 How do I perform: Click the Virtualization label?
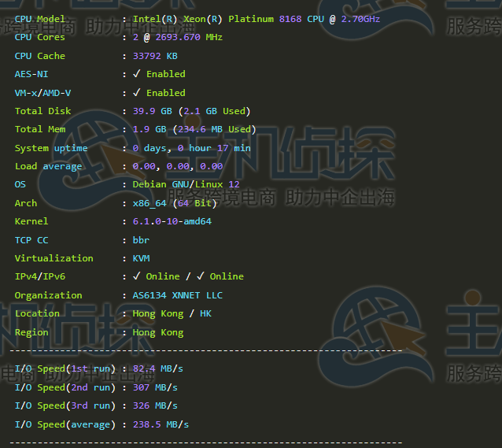click(x=54, y=258)
